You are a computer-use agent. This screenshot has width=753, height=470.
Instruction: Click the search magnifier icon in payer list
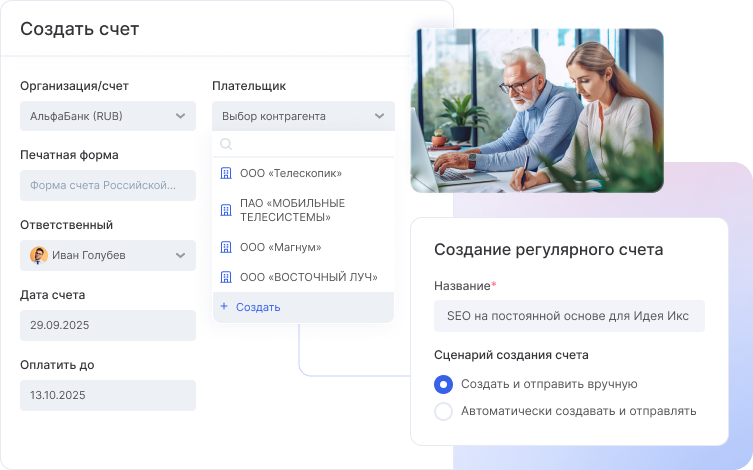[x=226, y=145]
